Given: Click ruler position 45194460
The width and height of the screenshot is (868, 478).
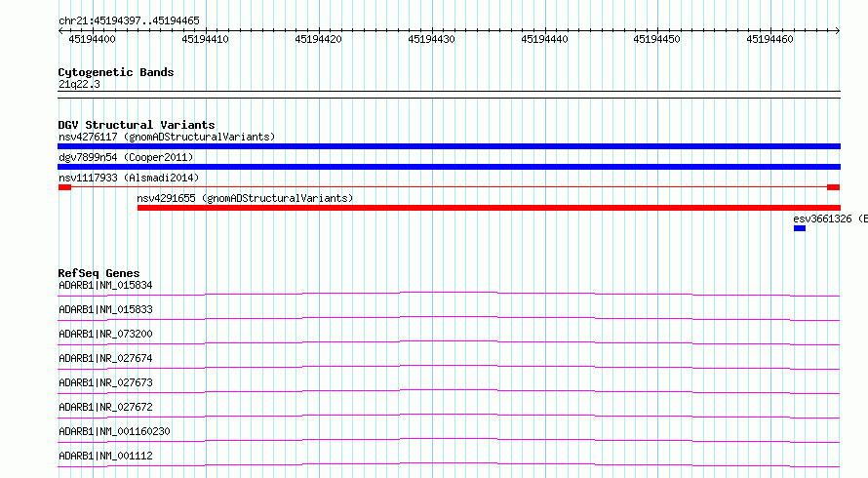Looking at the screenshot, I should click(x=769, y=39).
